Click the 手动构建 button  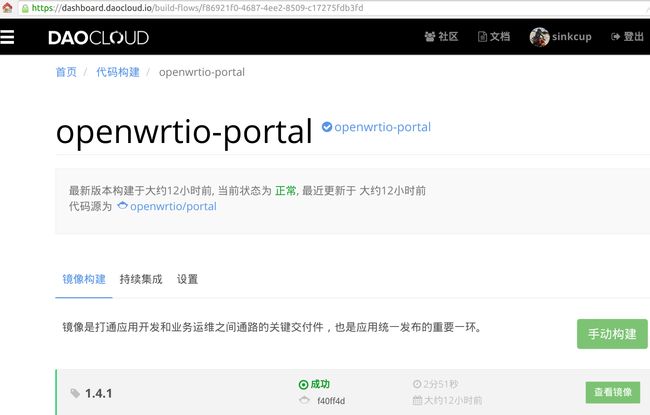(x=612, y=334)
